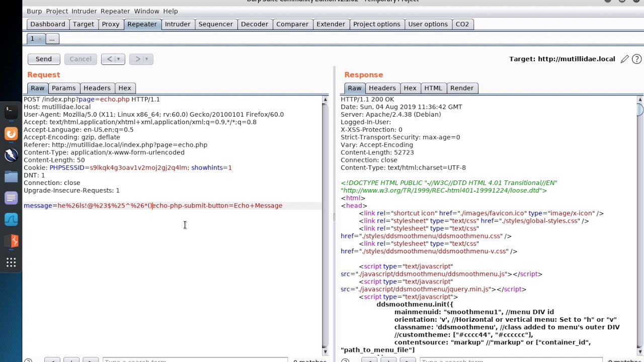
Task: Click response pane scroll-down arrow
Action: 640,351
